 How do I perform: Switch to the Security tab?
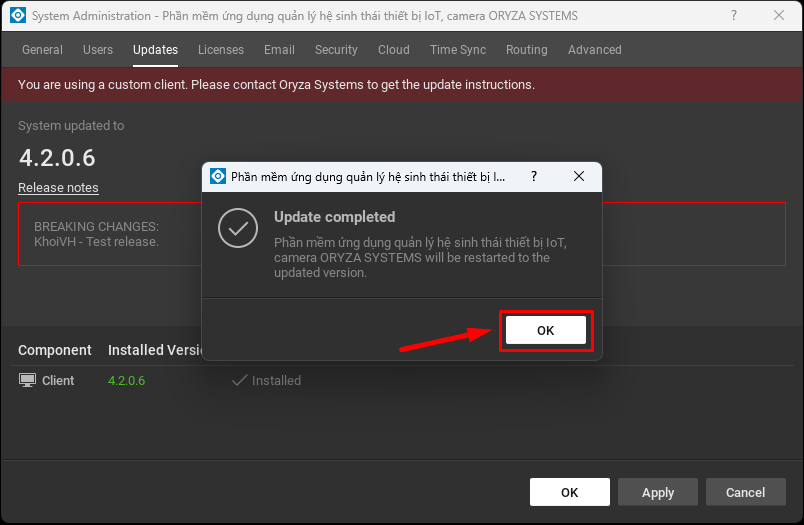tap(336, 50)
